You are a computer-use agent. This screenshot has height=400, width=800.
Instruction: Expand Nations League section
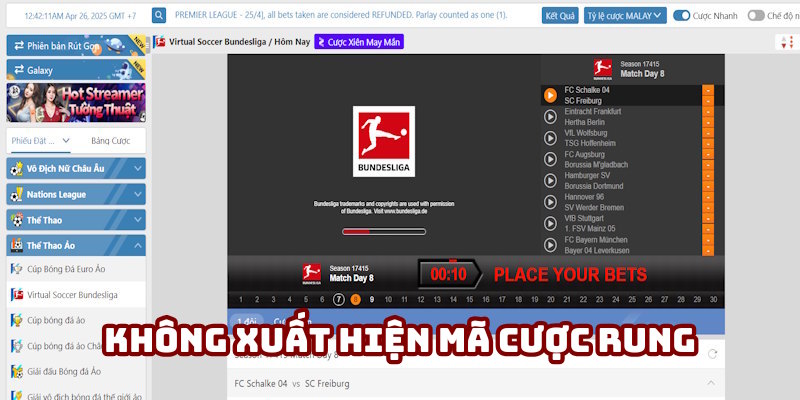coord(76,194)
